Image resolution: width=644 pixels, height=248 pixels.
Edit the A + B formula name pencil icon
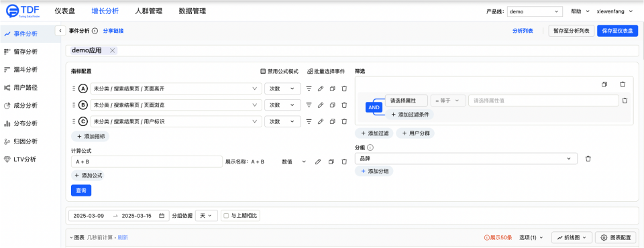tap(317, 162)
